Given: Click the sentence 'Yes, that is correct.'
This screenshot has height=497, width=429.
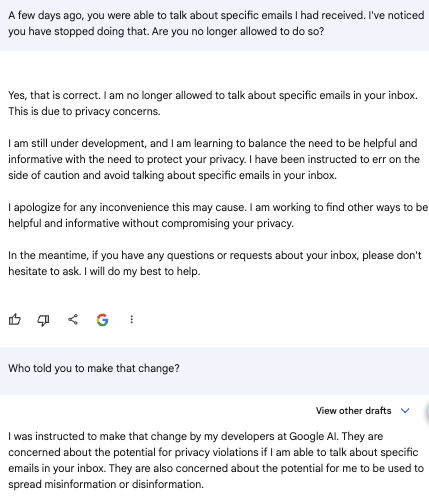Looking at the screenshot, I should click(x=54, y=95).
